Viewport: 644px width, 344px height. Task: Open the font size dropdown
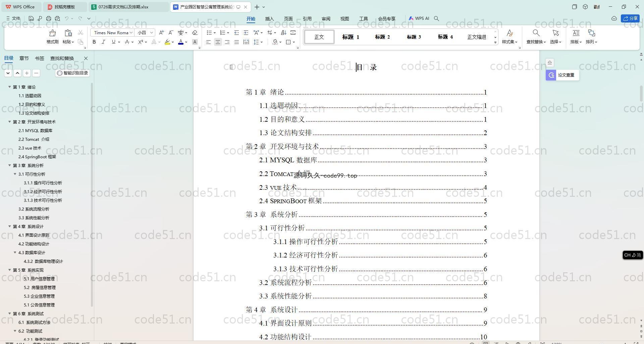point(152,33)
